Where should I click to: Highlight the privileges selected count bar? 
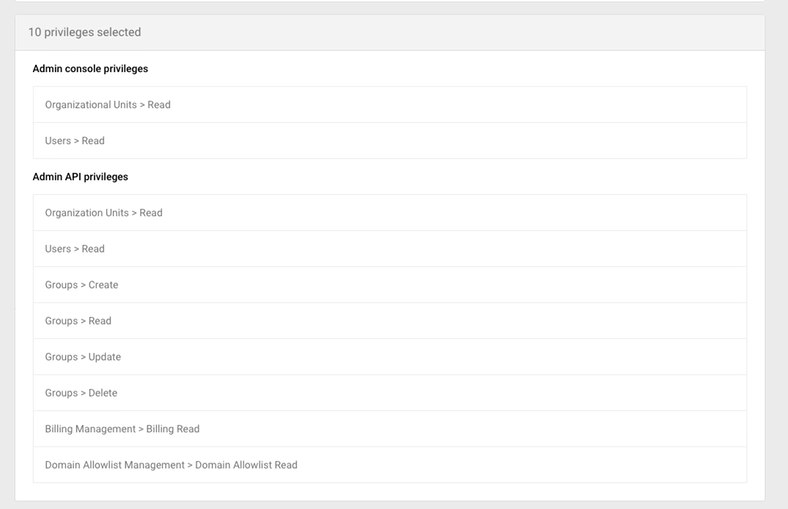[x=390, y=32]
